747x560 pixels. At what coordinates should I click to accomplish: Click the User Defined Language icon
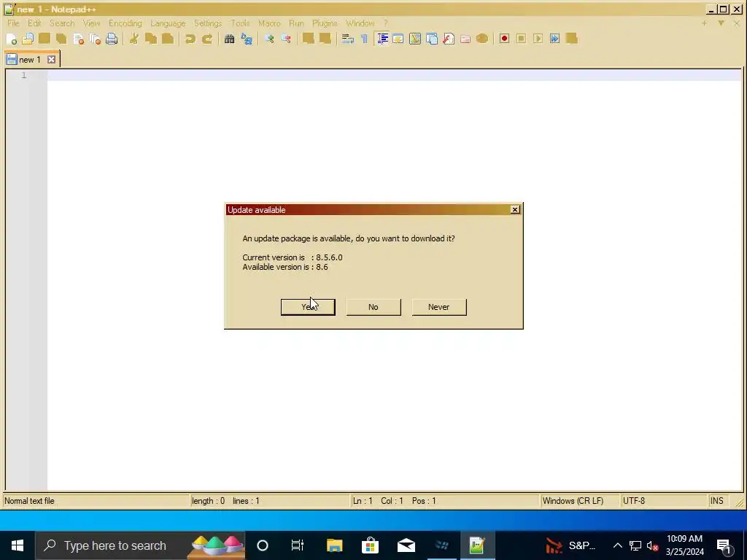click(x=398, y=39)
